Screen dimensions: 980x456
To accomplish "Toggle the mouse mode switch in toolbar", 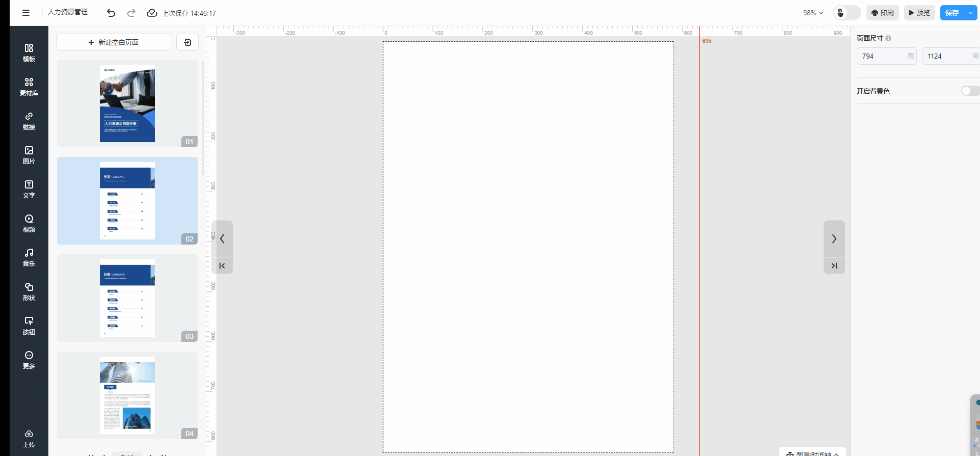I will [x=847, y=13].
